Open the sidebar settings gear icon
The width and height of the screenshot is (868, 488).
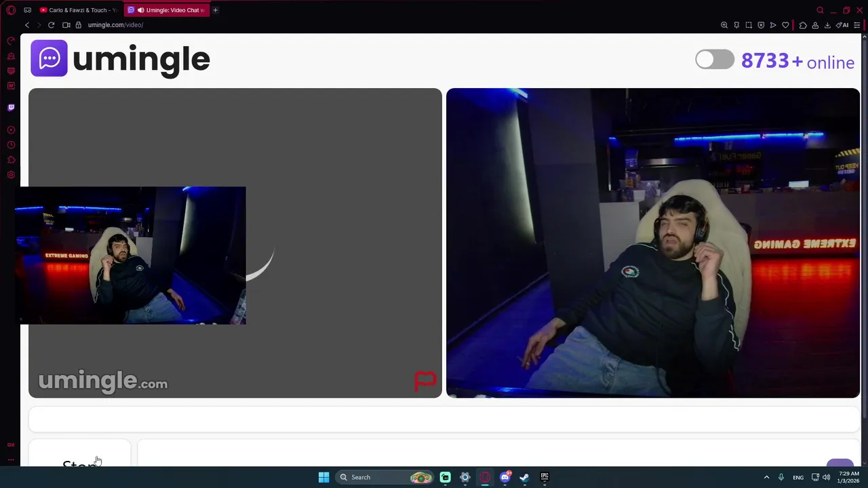(x=11, y=175)
